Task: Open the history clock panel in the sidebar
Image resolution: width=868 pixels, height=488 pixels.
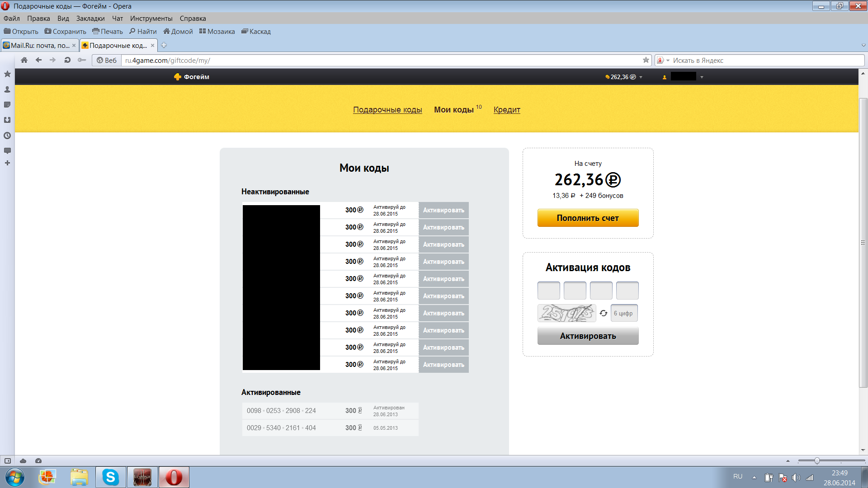Action: coord(7,136)
